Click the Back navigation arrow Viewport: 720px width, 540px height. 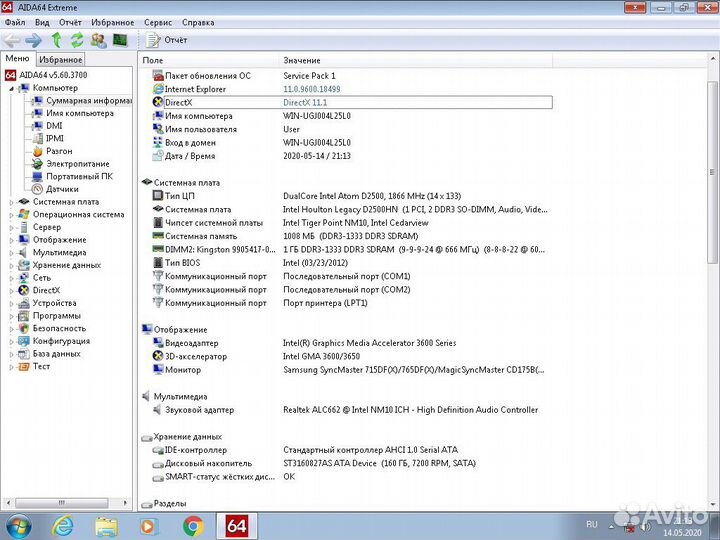coord(12,40)
